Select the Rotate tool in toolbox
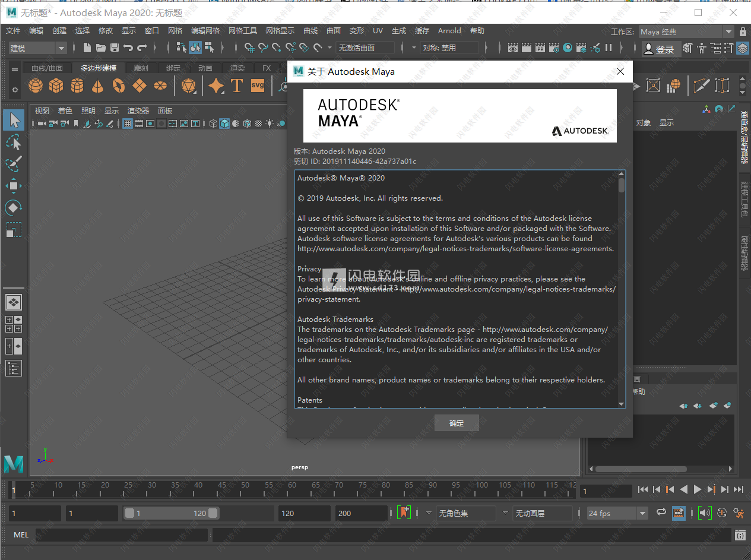This screenshot has width=751, height=560. pos(14,208)
